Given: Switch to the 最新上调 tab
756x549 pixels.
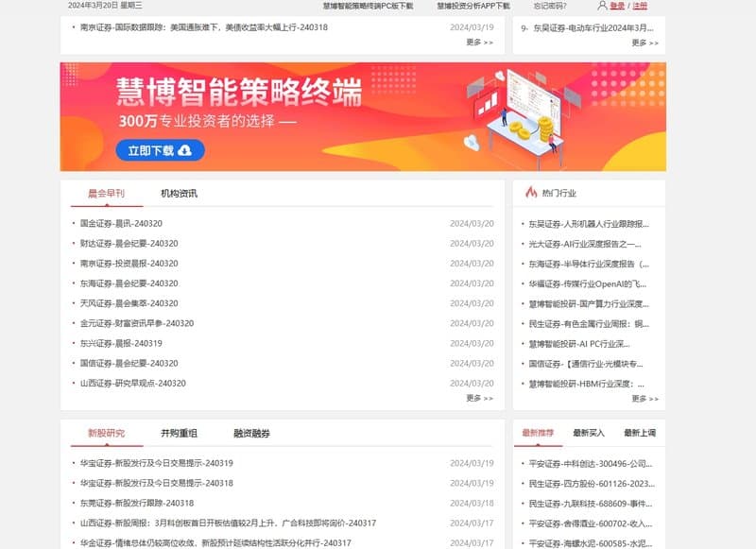Looking at the screenshot, I should tap(640, 433).
